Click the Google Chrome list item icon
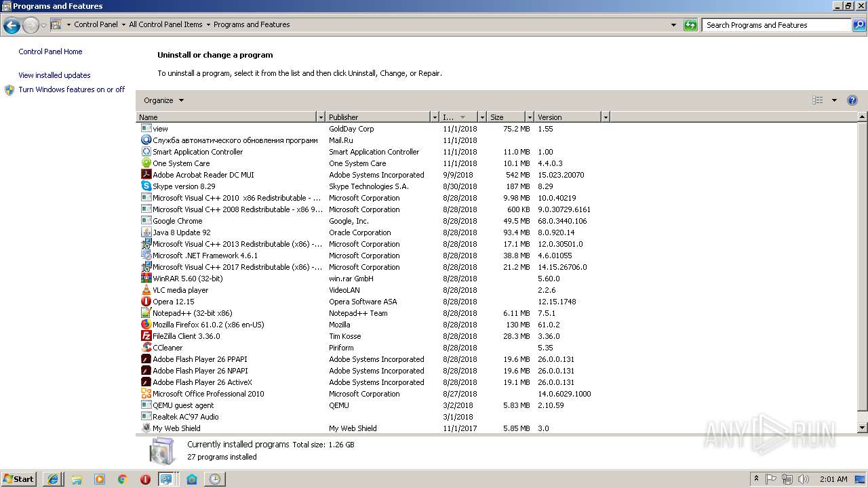 (146, 221)
